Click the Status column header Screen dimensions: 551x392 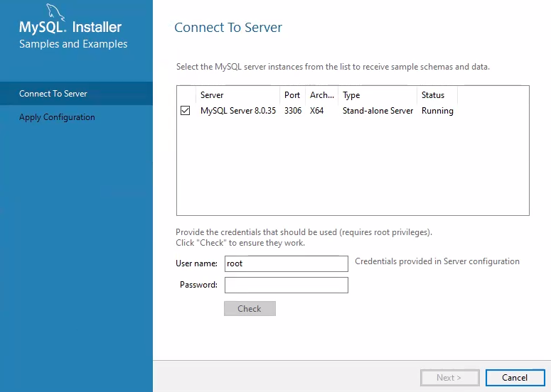coord(437,95)
